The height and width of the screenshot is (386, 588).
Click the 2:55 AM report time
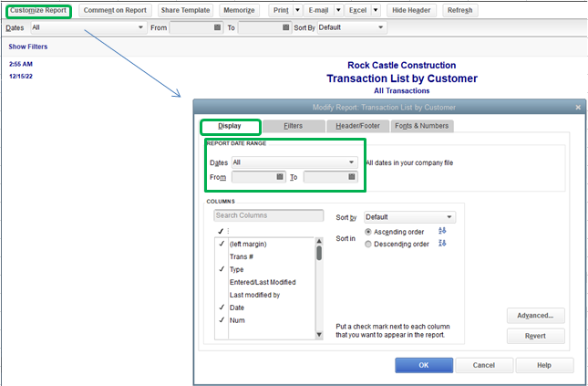[21, 64]
